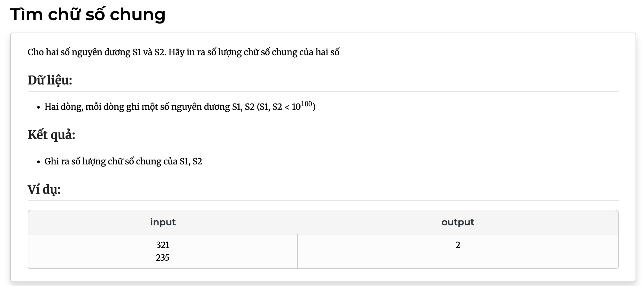Click "S1, S2" at end of the Kết quả bullet

(191, 161)
